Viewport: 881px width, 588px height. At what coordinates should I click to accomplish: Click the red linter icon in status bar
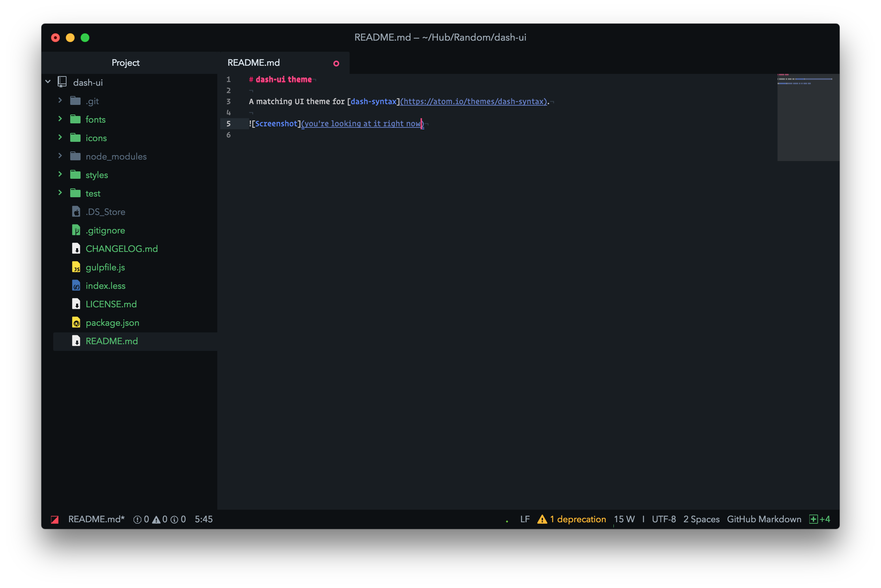[x=55, y=519]
